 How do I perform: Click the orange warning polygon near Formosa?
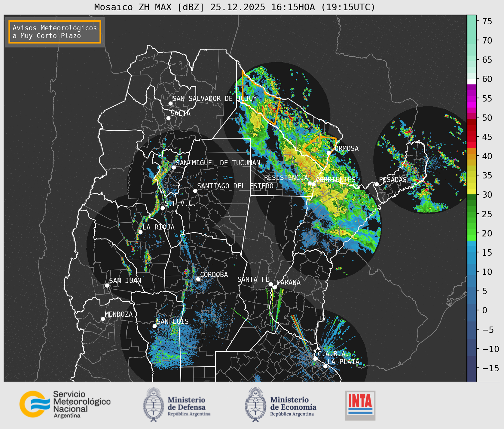click(x=319, y=152)
